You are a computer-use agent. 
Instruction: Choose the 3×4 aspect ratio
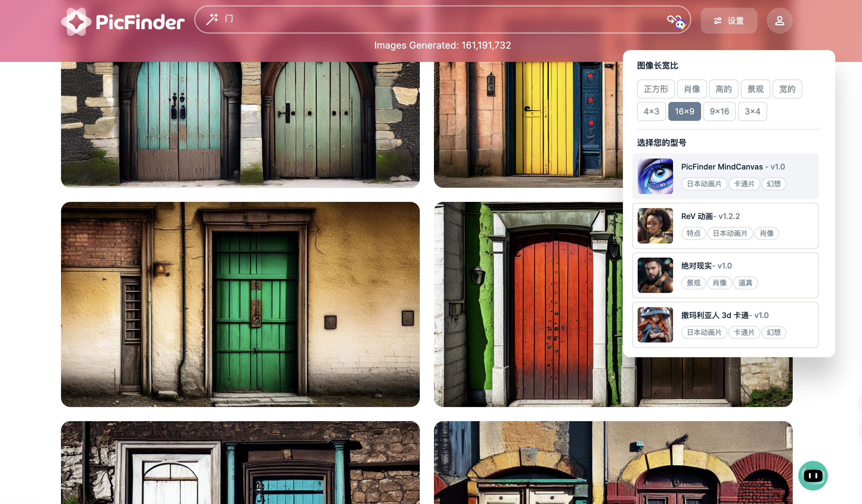(752, 111)
